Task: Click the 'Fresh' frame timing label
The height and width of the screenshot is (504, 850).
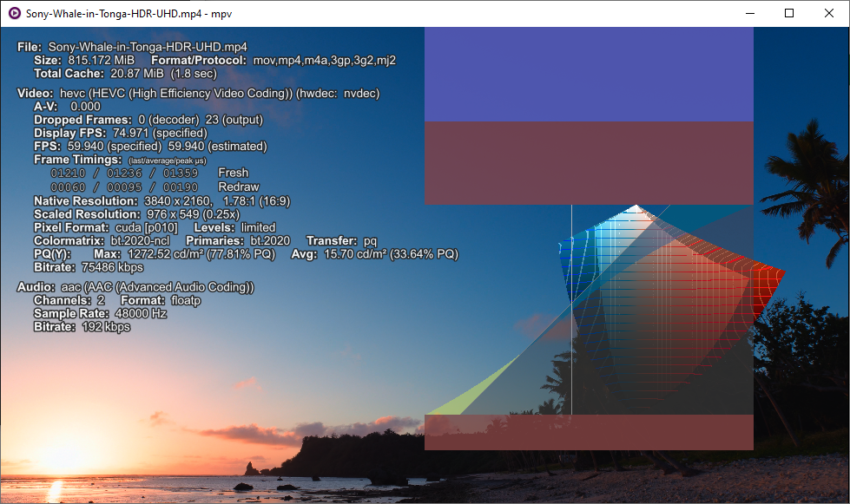Action: pyautogui.click(x=233, y=173)
